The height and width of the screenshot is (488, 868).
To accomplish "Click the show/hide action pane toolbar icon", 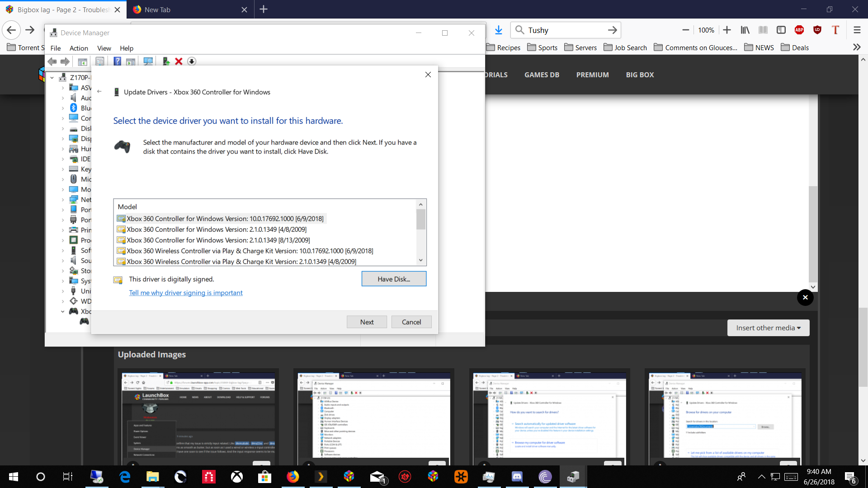I will point(131,61).
